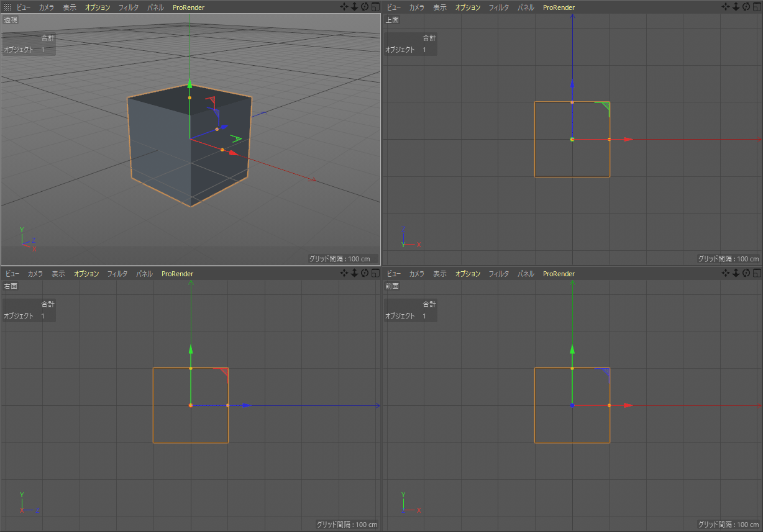763x532 pixels.
Task: Open ビュー menu in perspective viewport
Action: coord(23,7)
